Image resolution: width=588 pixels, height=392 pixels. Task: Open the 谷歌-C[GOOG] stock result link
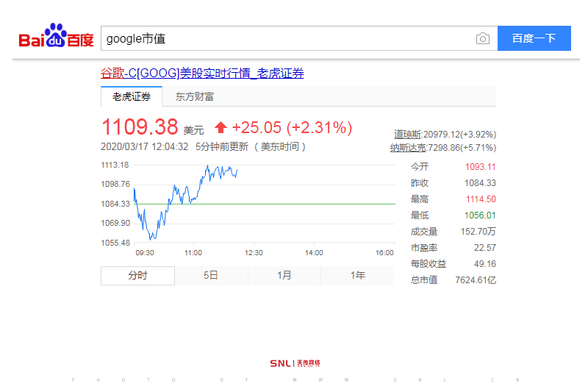[202, 73]
